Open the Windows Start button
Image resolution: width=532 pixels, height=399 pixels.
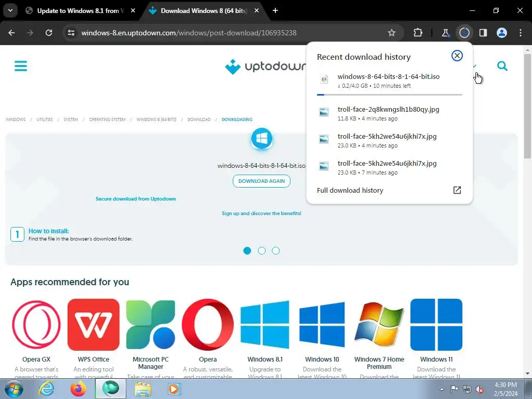14,389
